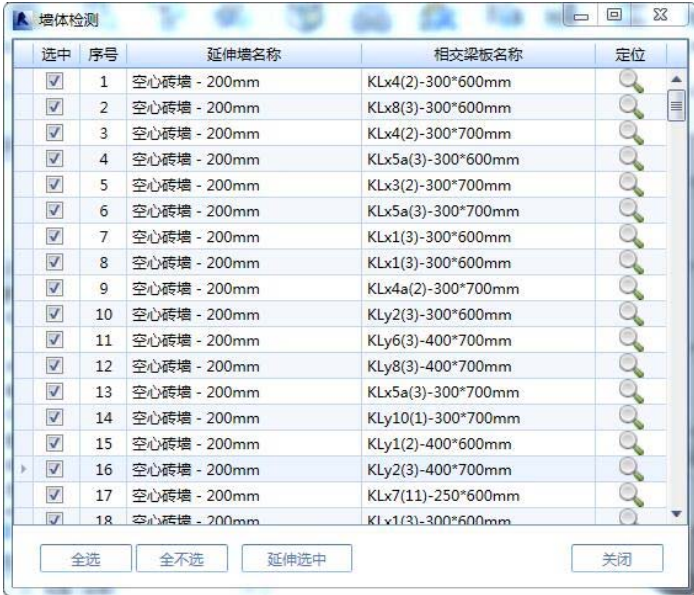This screenshot has width=694, height=595.
Task: Click locate icon for KLx4a(2)-300*700mm row
Action: (x=631, y=289)
